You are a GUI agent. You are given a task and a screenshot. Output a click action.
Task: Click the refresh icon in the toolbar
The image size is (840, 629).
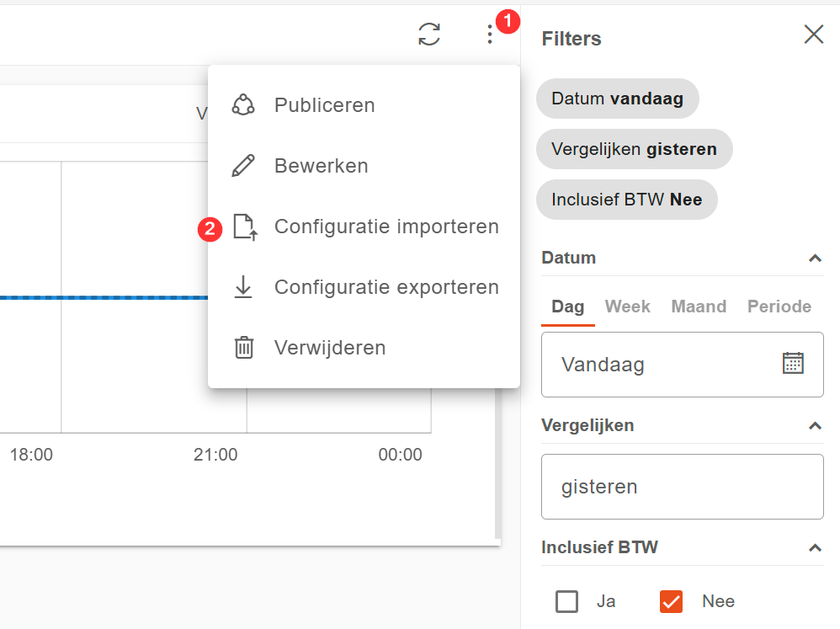point(429,35)
